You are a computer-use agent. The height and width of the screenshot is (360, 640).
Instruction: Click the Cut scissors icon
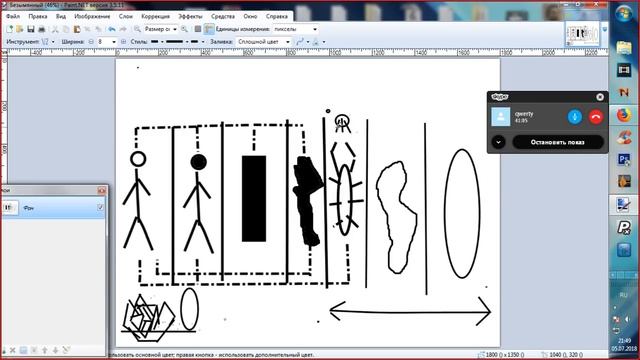click(x=55, y=29)
